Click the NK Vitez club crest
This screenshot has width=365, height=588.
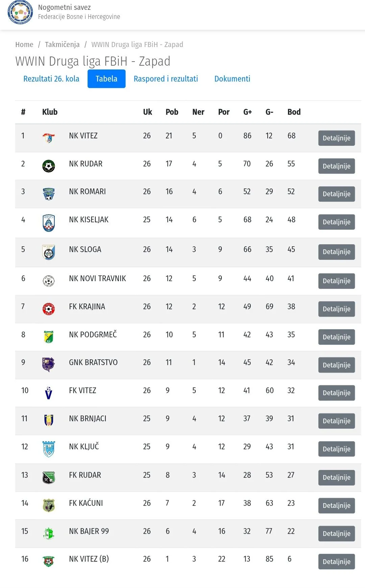point(49,138)
